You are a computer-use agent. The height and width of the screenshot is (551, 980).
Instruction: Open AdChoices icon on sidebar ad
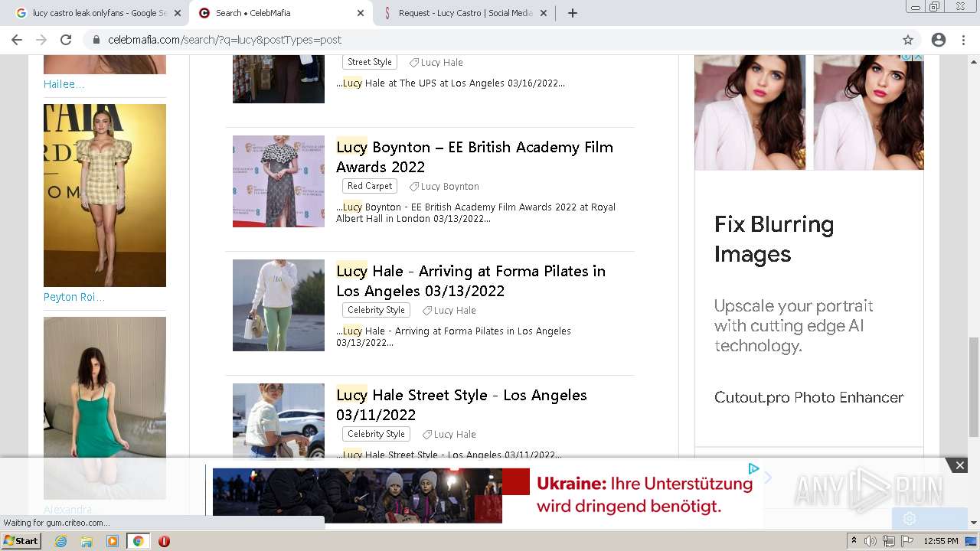(906, 57)
